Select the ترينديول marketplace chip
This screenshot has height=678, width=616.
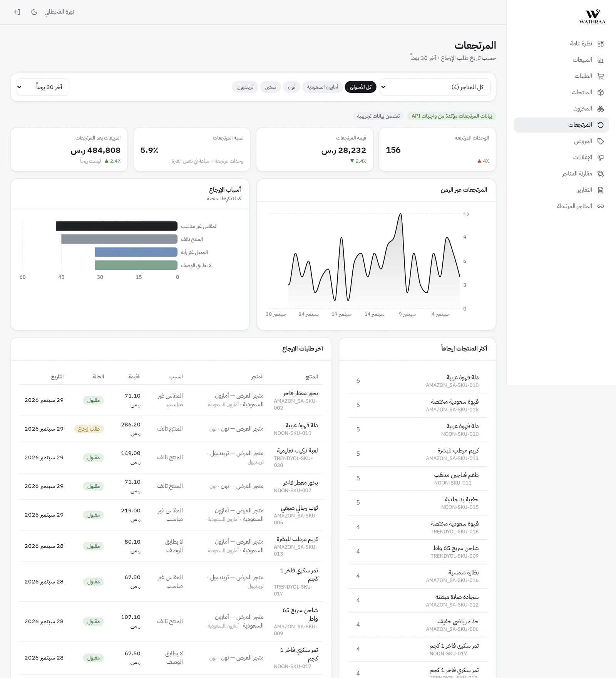(x=245, y=87)
